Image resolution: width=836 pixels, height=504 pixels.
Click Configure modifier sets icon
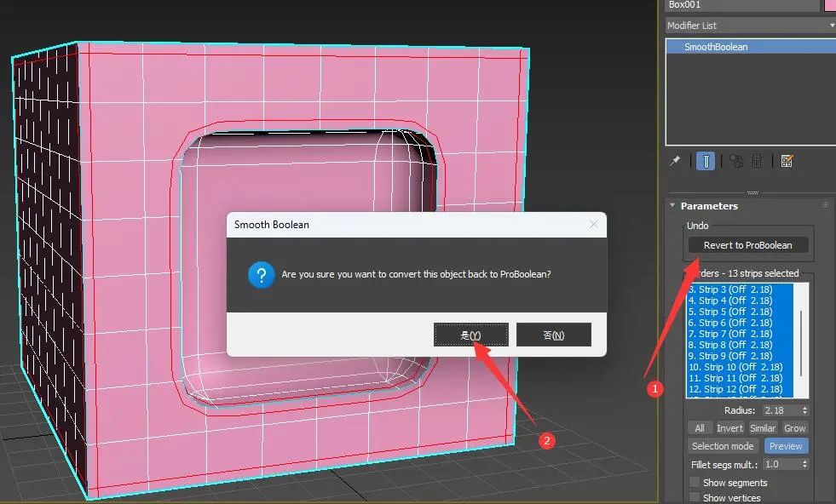787,161
